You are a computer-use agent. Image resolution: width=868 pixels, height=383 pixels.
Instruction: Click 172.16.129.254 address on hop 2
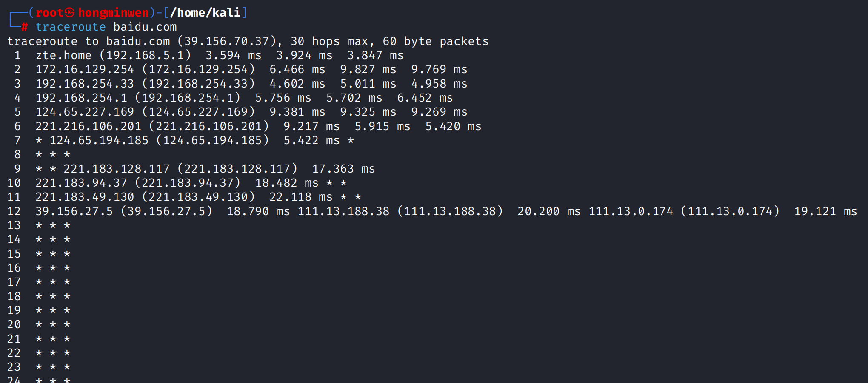[x=85, y=69]
